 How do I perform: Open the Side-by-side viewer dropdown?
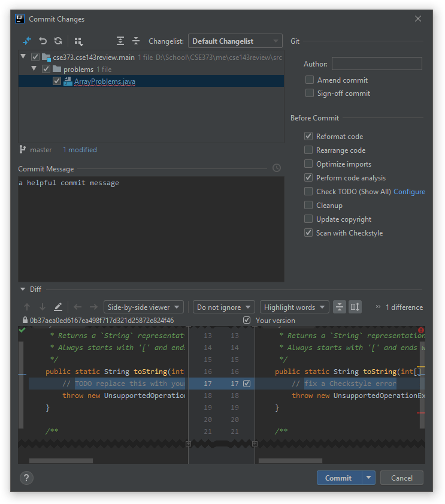pyautogui.click(x=144, y=307)
